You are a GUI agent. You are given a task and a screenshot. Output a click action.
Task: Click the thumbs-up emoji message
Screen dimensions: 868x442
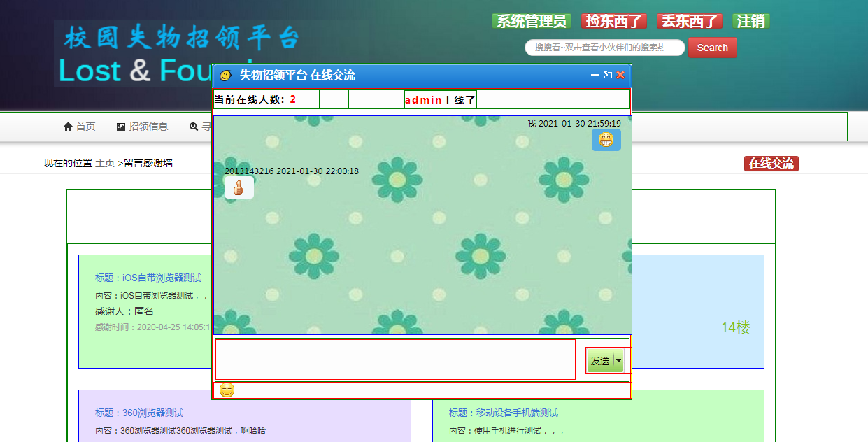tap(239, 187)
